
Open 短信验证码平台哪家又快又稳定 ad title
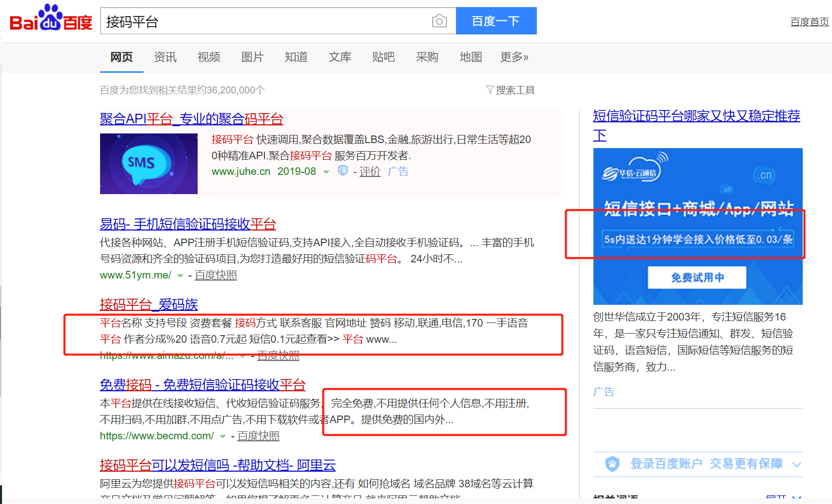click(697, 125)
